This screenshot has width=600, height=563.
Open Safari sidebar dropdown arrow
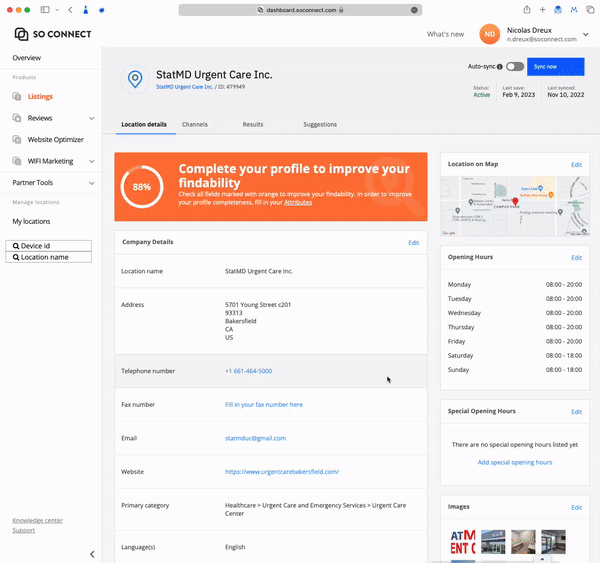pyautogui.click(x=57, y=10)
